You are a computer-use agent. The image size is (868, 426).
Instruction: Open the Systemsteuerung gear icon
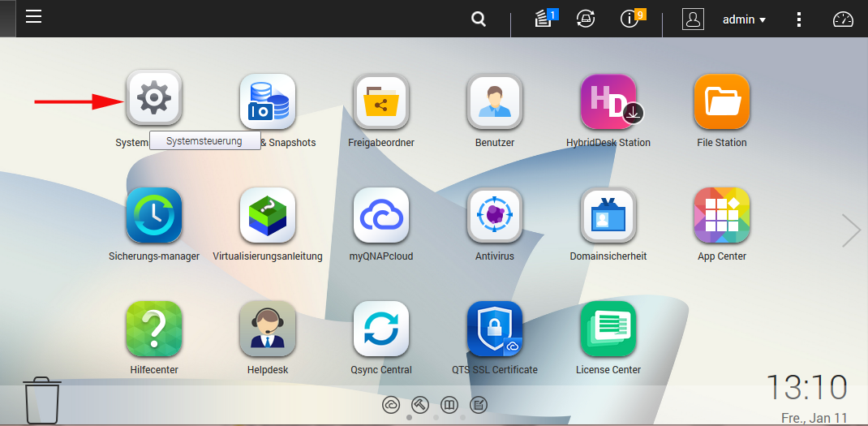point(154,97)
